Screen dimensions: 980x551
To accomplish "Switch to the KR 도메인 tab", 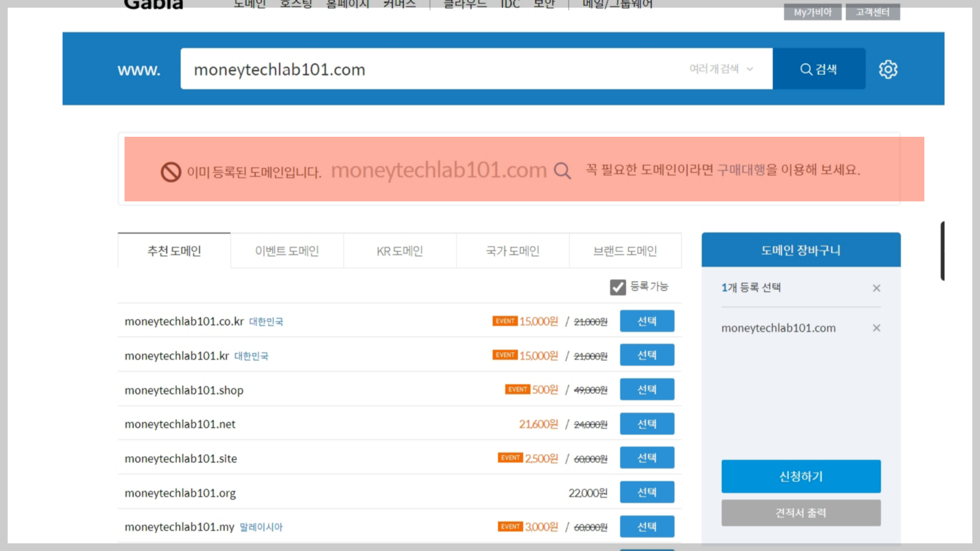I will (400, 251).
